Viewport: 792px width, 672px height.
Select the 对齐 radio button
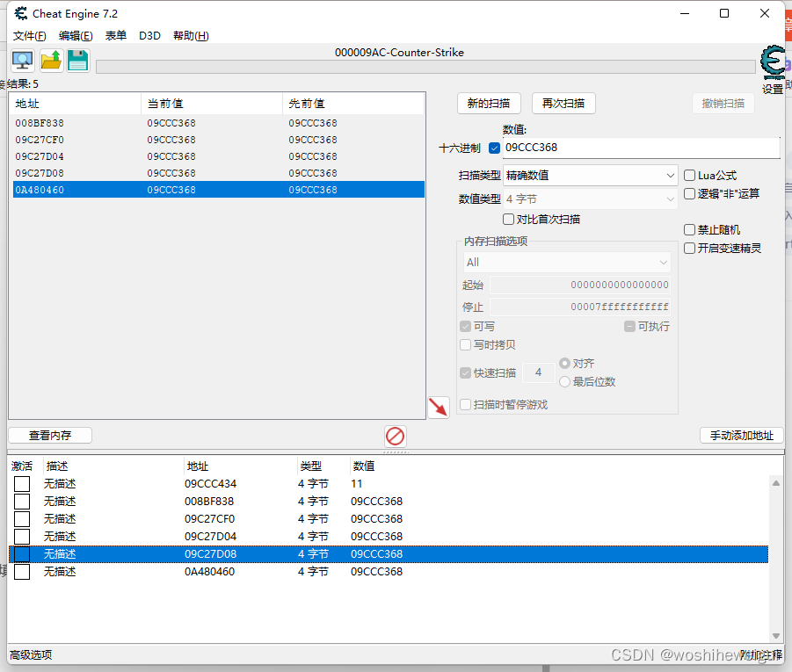click(x=564, y=364)
